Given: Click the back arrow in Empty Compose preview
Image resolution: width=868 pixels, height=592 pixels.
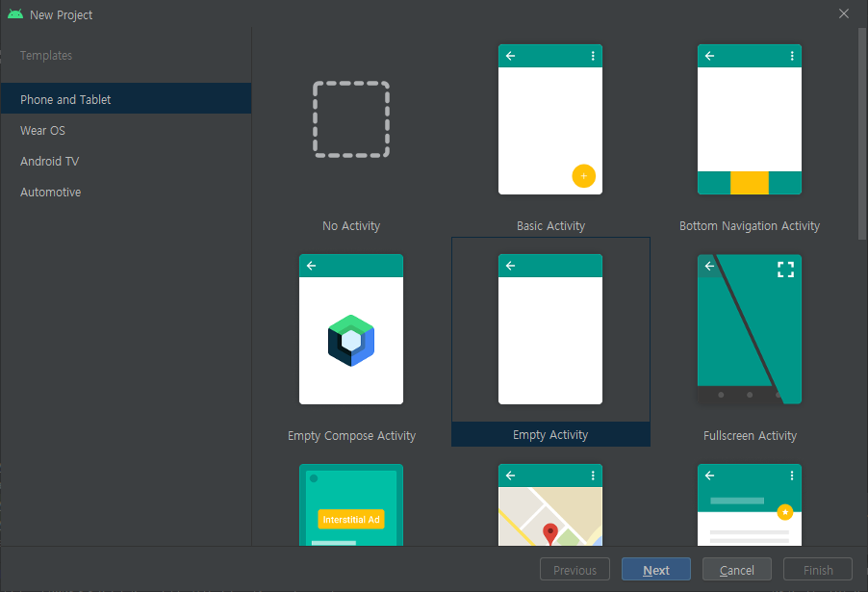Looking at the screenshot, I should click(311, 266).
